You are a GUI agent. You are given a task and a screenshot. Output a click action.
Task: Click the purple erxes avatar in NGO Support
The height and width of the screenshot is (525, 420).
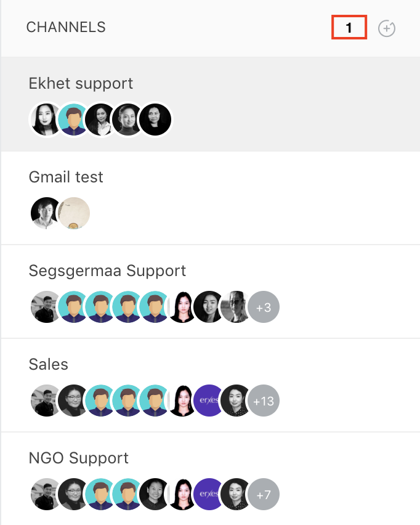pyautogui.click(x=209, y=495)
